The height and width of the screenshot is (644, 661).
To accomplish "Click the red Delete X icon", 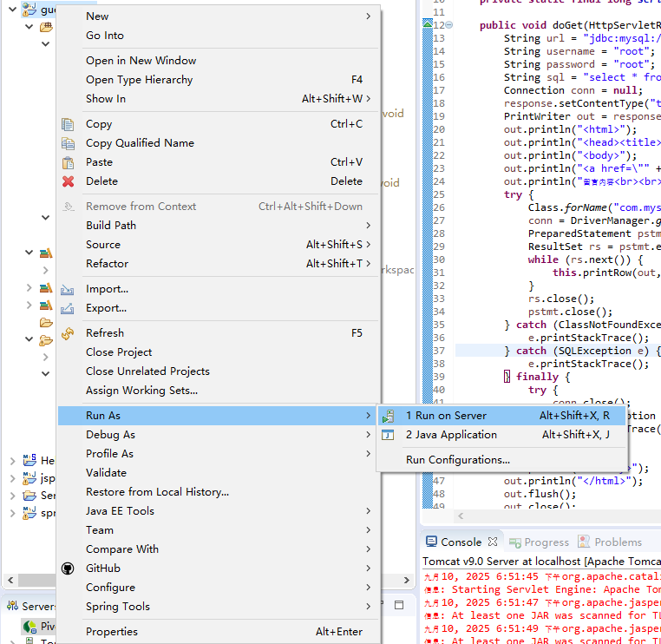I will click(68, 181).
